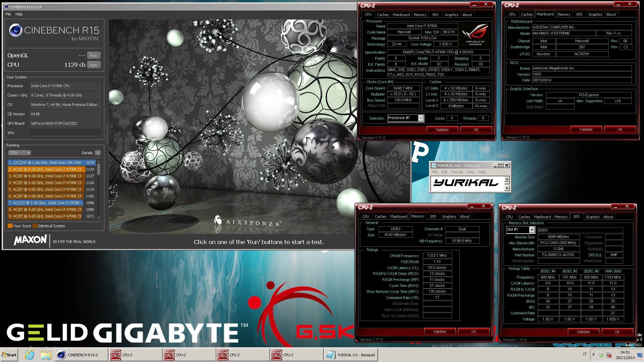Image resolution: width=644 pixels, height=362 pixels.
Task: Open Windows Explorer from the taskbar
Action: tap(46, 355)
